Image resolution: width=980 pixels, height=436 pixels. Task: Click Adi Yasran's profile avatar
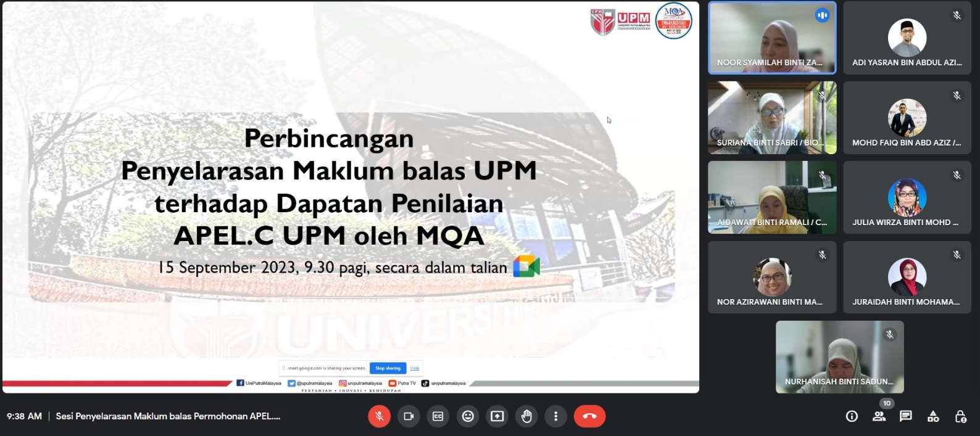(x=907, y=38)
